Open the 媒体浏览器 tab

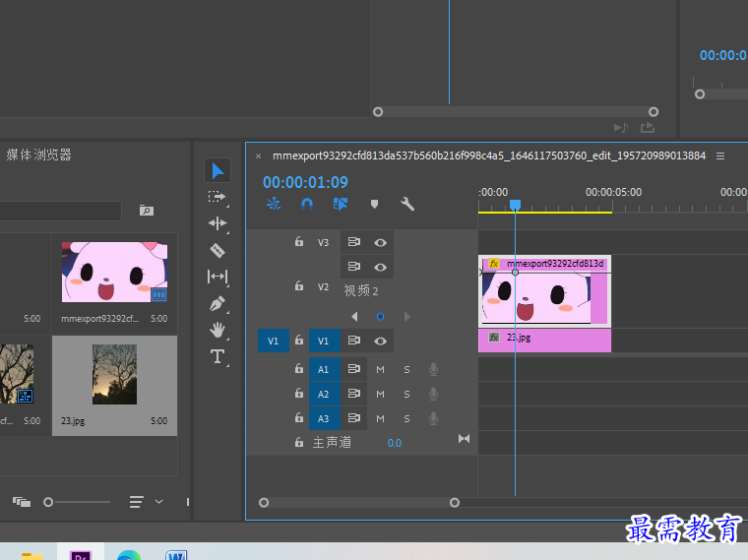coord(38,156)
